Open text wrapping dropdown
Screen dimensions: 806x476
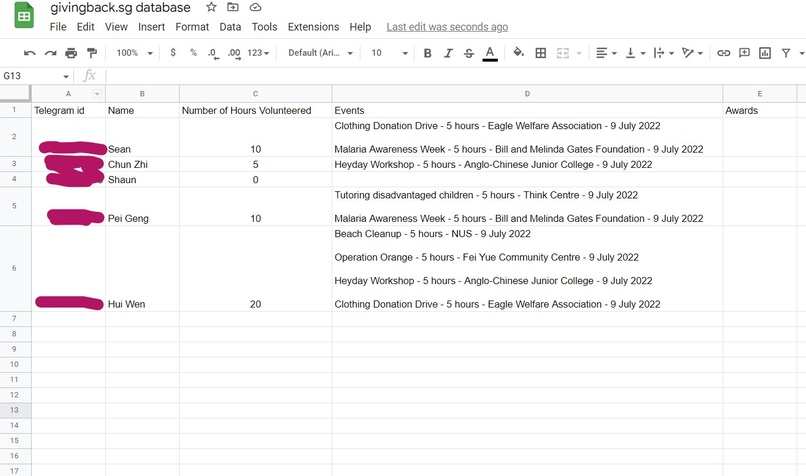(664, 53)
